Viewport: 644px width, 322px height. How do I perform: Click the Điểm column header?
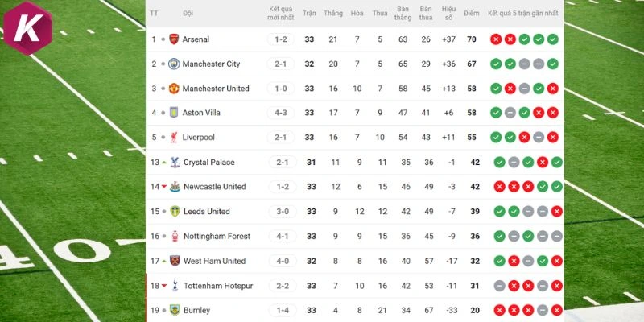(x=473, y=14)
